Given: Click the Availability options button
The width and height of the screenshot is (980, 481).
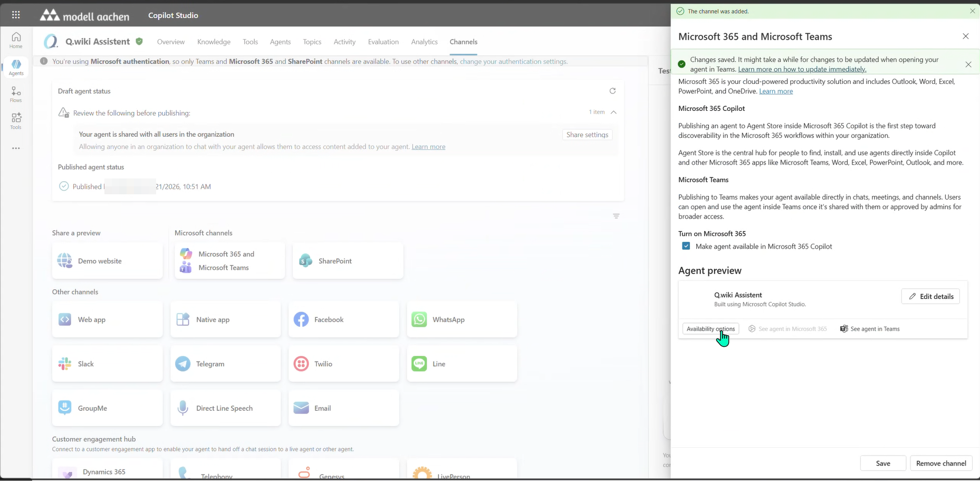Looking at the screenshot, I should 710,328.
